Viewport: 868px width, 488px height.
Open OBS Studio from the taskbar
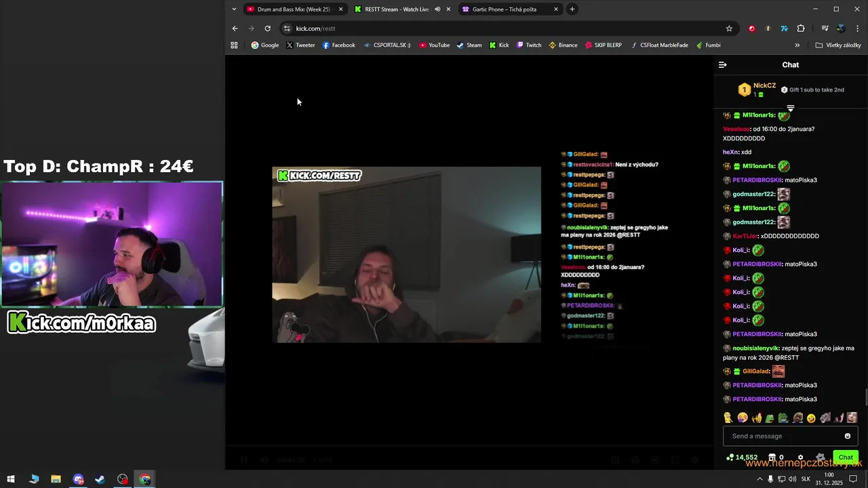coord(122,479)
